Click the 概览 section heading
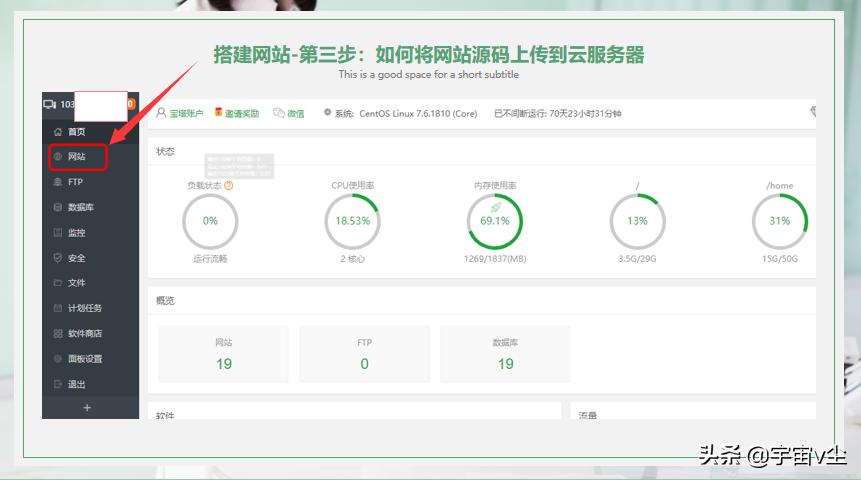Image resolution: width=861 pixels, height=480 pixels. coord(165,300)
